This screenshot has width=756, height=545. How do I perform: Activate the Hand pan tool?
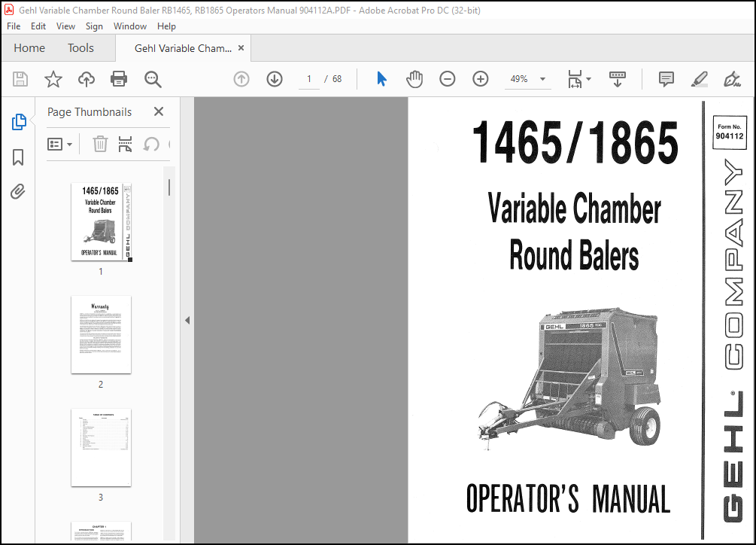pos(414,79)
